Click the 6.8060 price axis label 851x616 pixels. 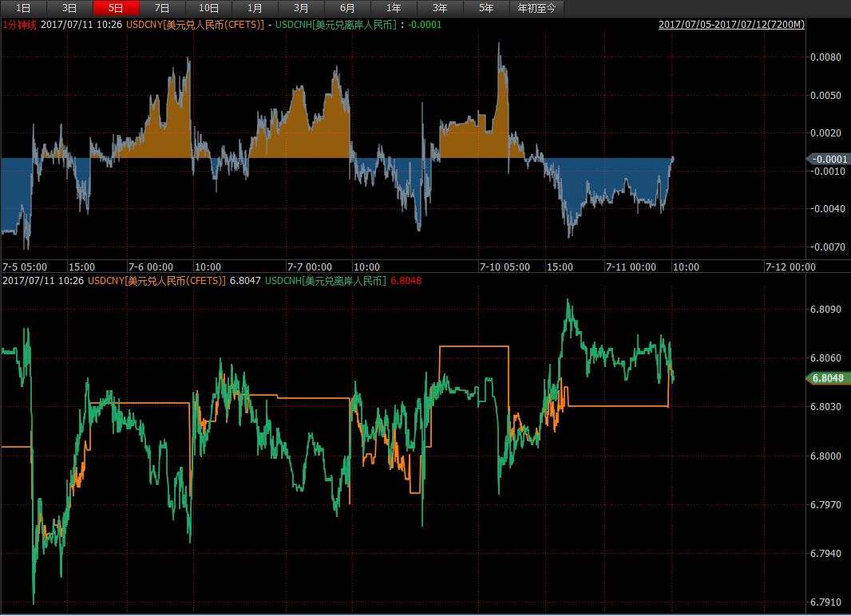[x=825, y=358]
